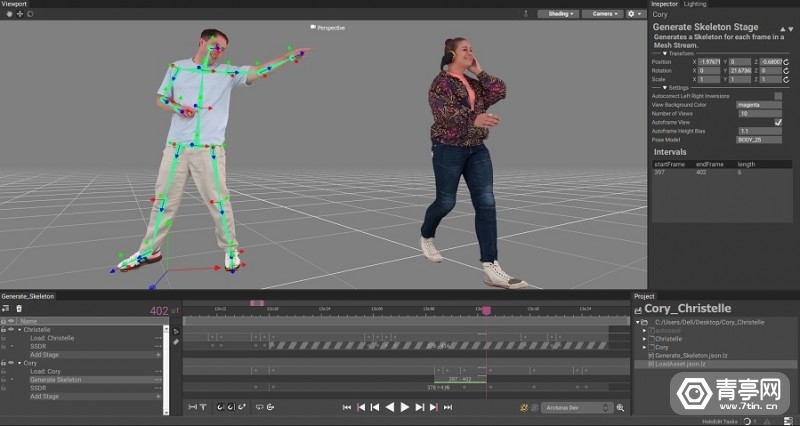
Task: Reset the Rotation transform values
Action: (787, 71)
